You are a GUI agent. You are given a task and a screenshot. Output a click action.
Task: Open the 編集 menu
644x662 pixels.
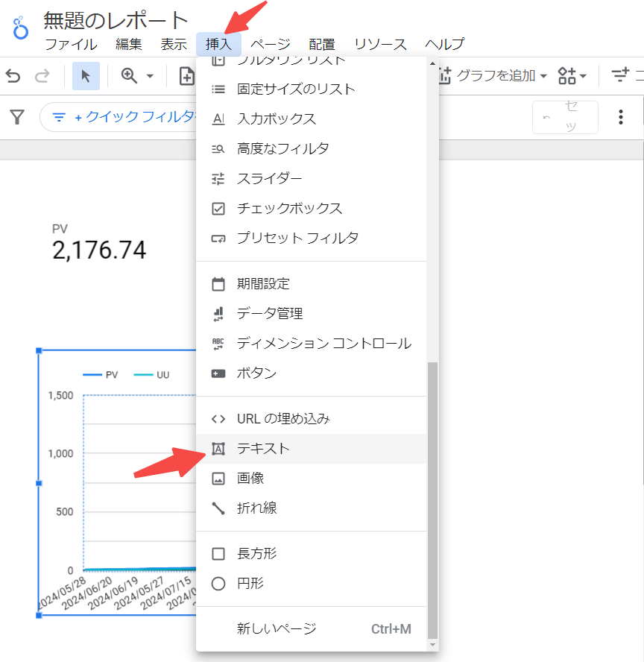[129, 44]
